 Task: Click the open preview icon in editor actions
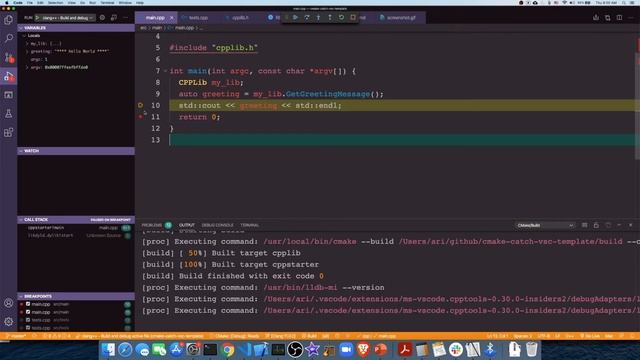(608, 18)
